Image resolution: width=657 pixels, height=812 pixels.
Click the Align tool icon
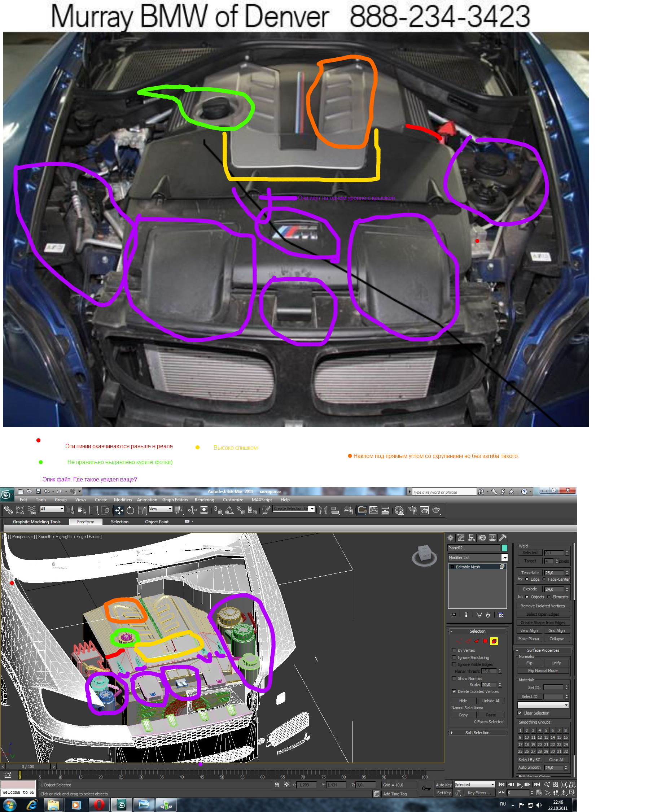click(x=334, y=510)
